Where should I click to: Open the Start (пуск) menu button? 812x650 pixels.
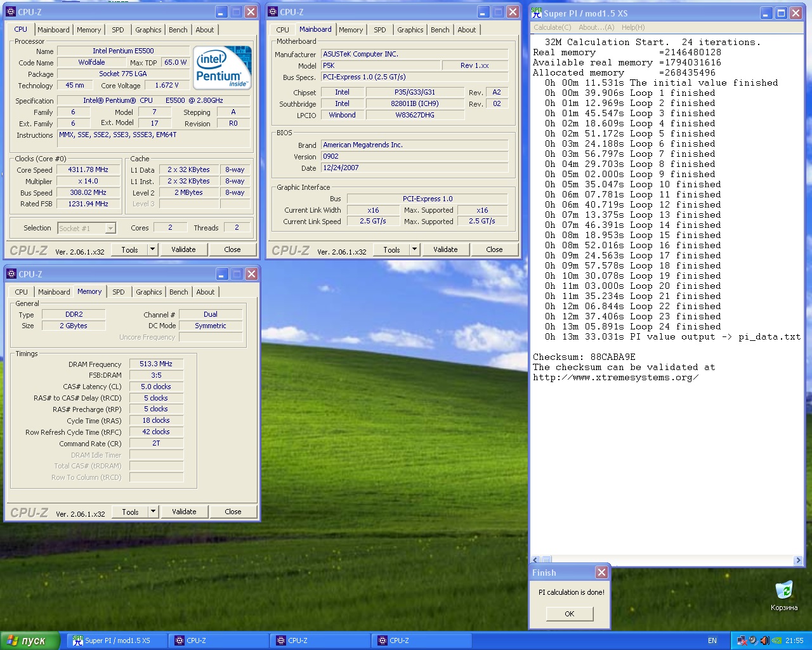tap(30, 640)
